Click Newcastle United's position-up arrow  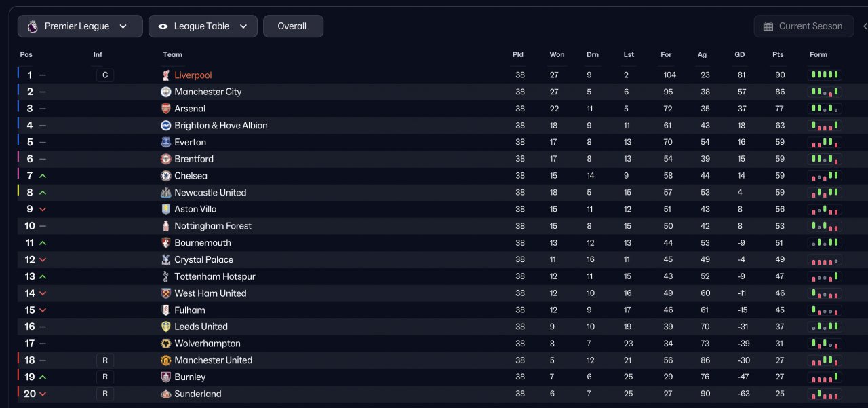(x=43, y=193)
